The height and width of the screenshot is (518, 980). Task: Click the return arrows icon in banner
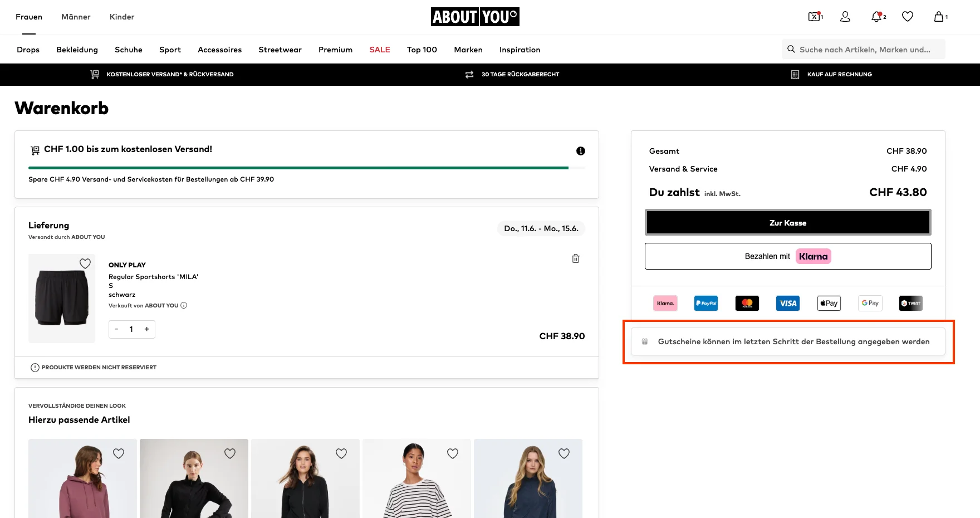(x=469, y=74)
